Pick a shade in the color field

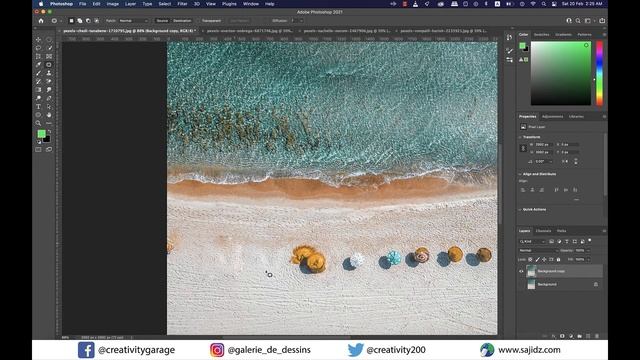click(x=560, y=73)
